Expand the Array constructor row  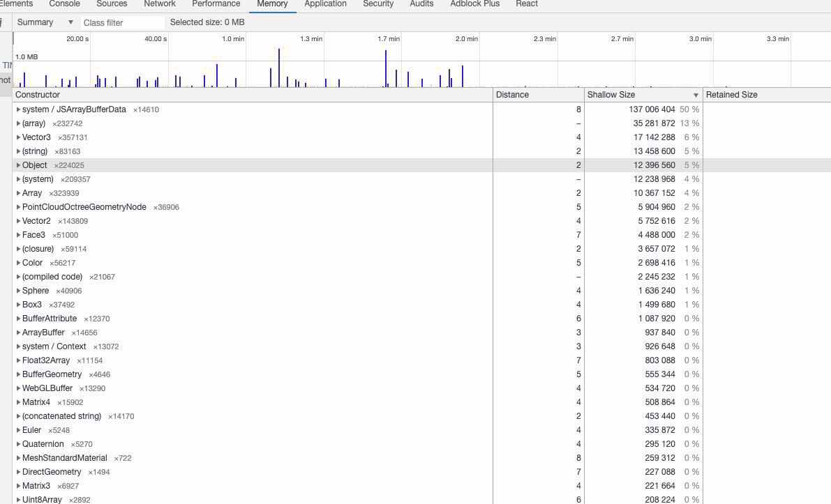pyautogui.click(x=18, y=193)
